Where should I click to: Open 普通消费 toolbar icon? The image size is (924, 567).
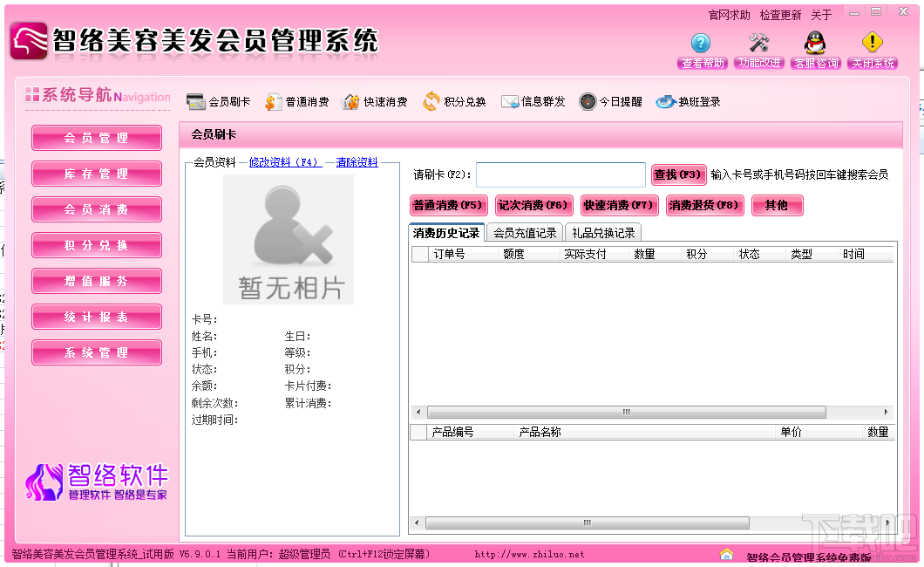click(274, 102)
